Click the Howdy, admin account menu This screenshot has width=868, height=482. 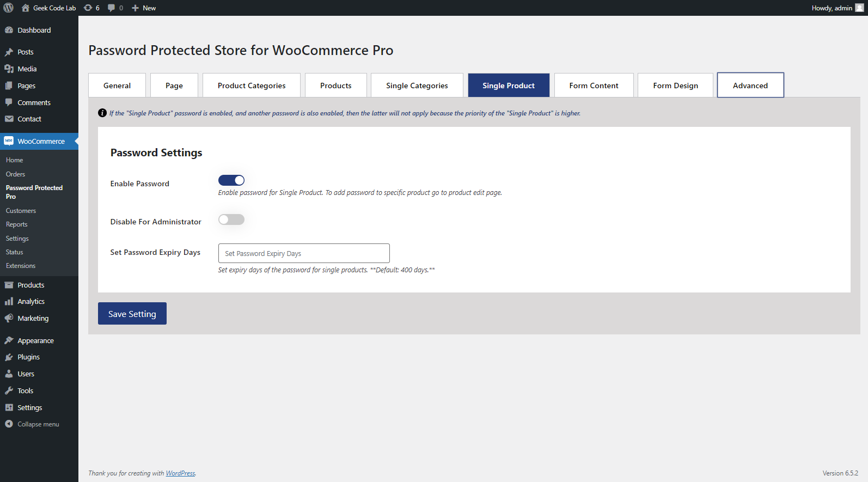click(x=838, y=8)
